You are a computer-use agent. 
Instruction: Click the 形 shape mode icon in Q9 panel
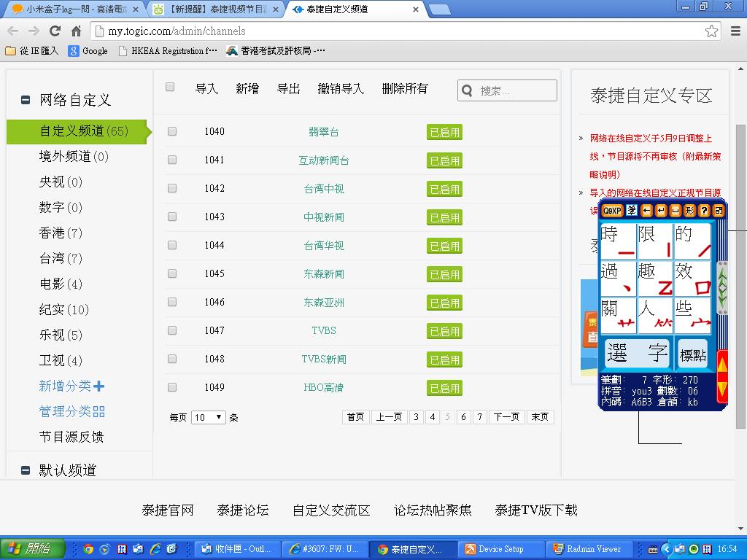[689, 211]
